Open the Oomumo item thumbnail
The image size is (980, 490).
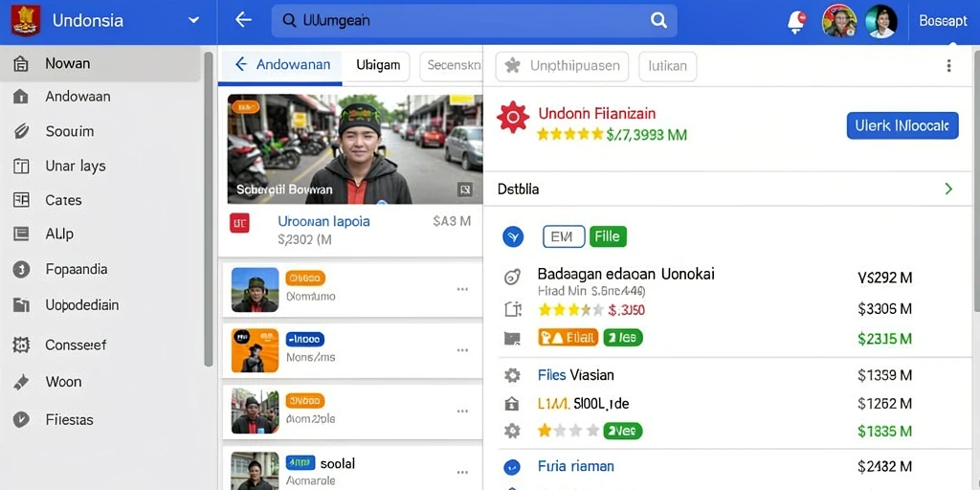click(x=255, y=289)
